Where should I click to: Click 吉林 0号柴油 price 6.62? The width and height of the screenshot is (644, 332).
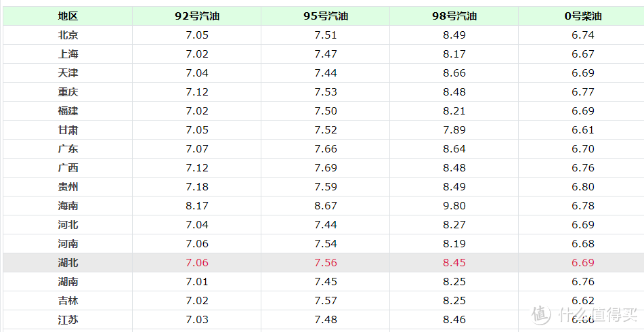point(583,301)
